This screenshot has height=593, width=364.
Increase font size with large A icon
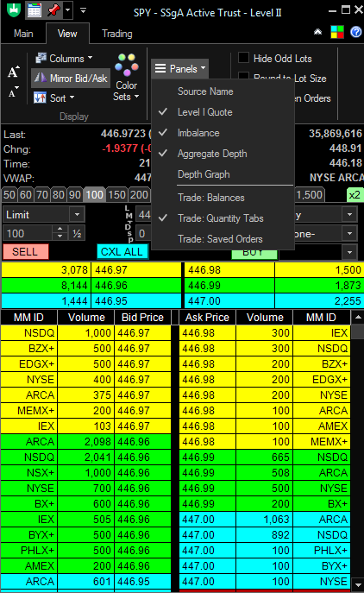13,72
